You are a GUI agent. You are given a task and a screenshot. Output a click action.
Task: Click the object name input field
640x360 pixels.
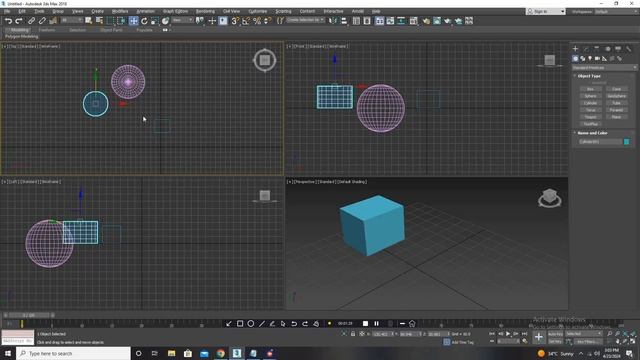click(600, 142)
